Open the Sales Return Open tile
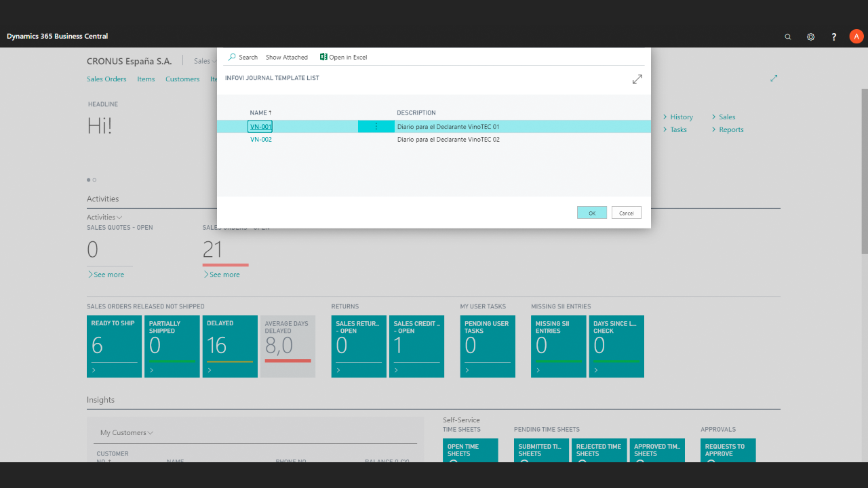 359,346
